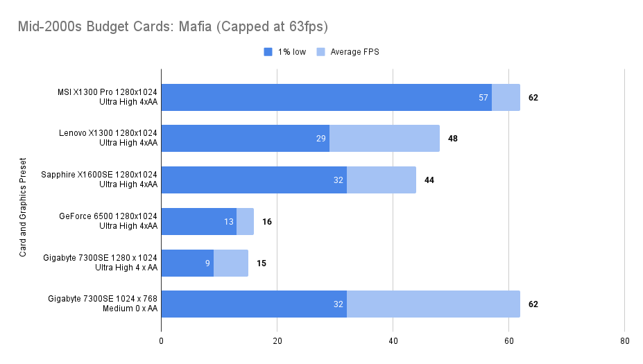Select the 80 tick on horizontal axis
This screenshot has width=643, height=364.
tap(624, 340)
